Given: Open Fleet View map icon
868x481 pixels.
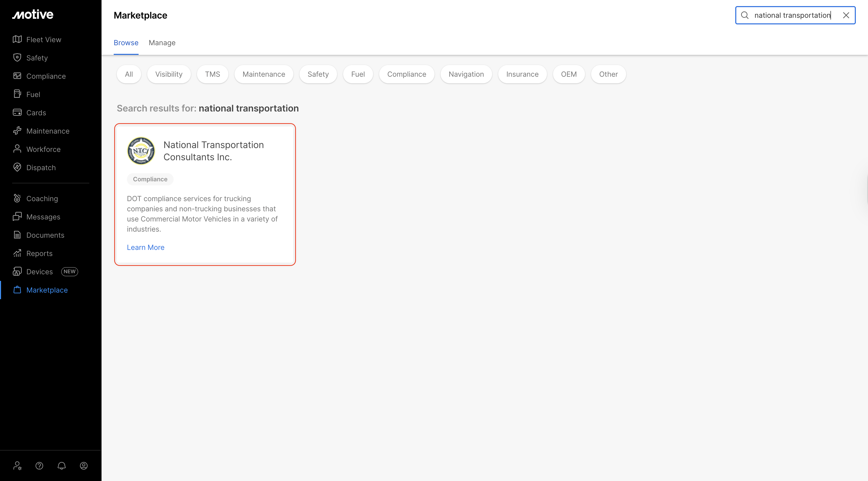Looking at the screenshot, I should click(17, 39).
